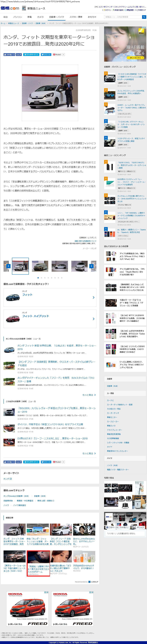Select the パソコン navigation tab
Screen dimensions: 147x644
[x=17, y=17]
